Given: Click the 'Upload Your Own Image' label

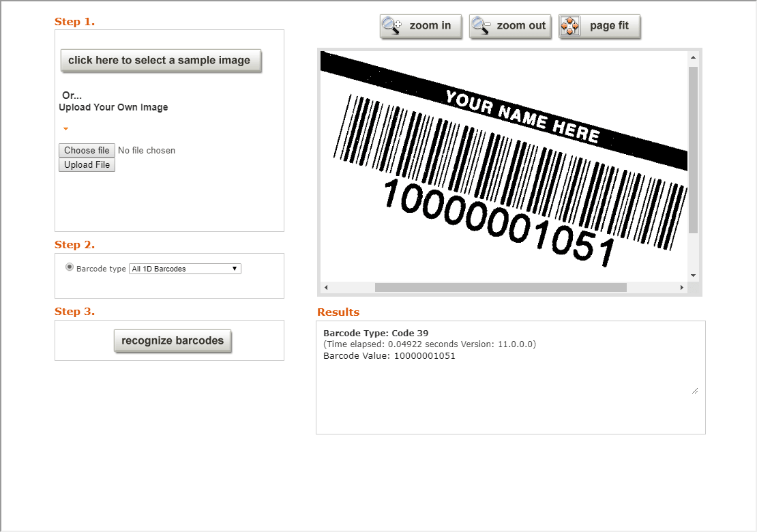Looking at the screenshot, I should click(113, 107).
